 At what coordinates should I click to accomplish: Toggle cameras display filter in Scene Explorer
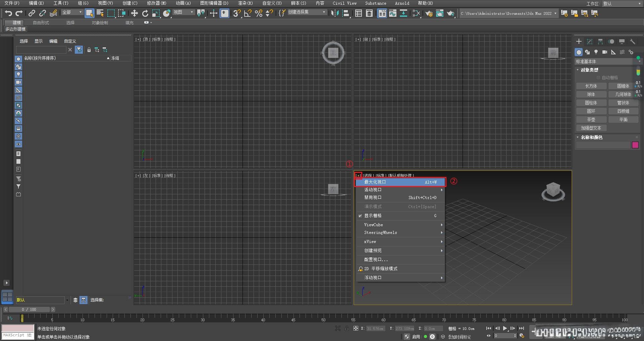pyautogui.click(x=18, y=82)
